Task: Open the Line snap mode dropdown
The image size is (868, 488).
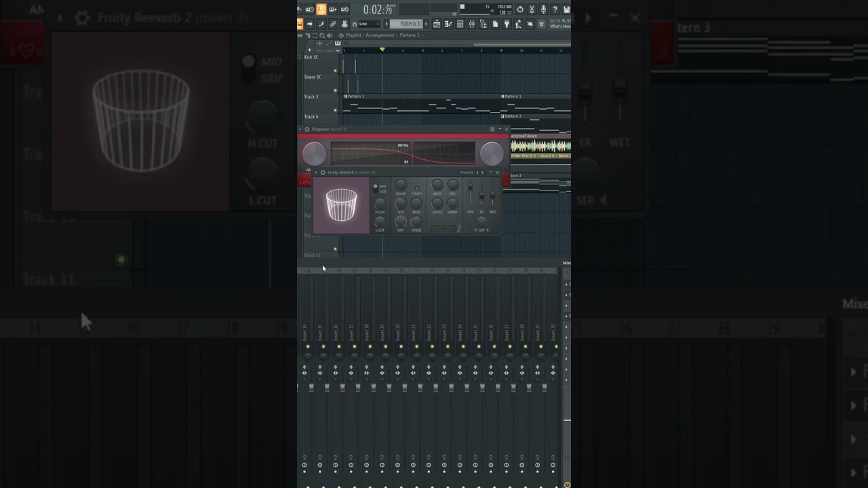Action: (x=369, y=24)
